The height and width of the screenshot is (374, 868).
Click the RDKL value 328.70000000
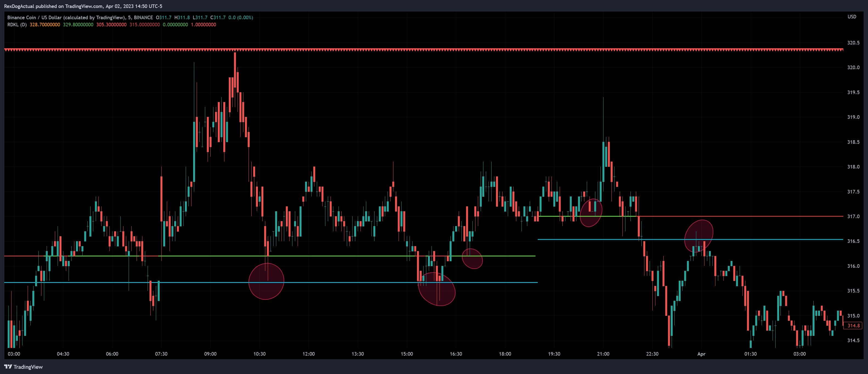(45, 25)
